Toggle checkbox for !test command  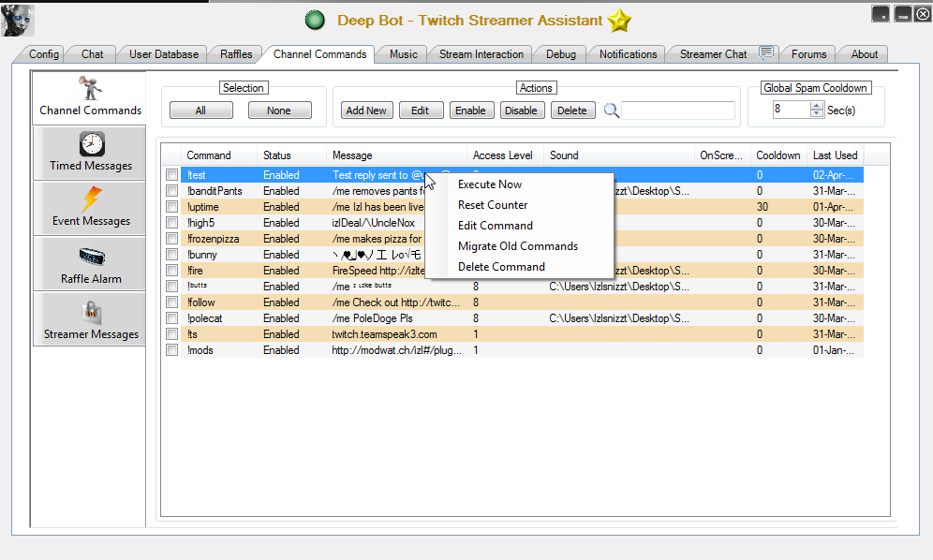(x=172, y=175)
